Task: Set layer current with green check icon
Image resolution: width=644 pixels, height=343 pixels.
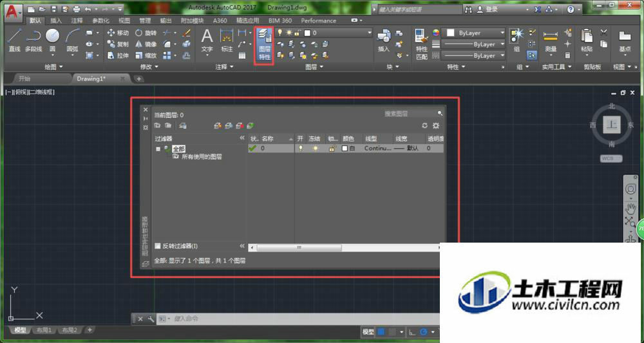Action: click(250, 125)
